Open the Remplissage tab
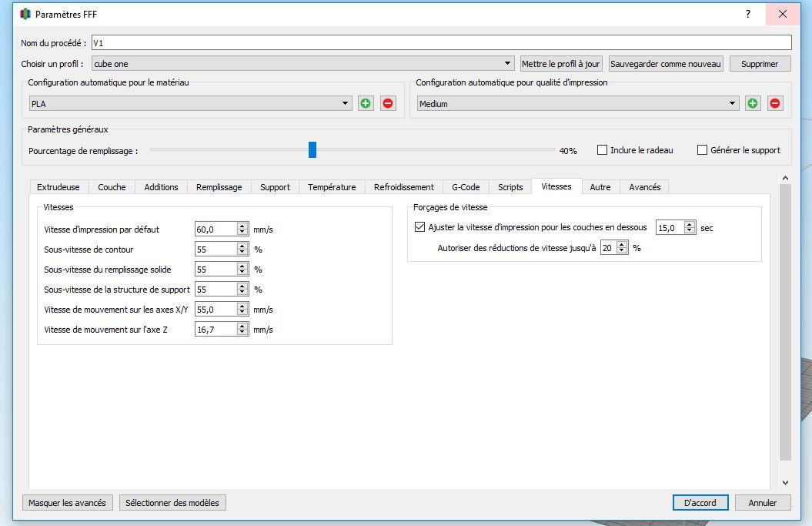This screenshot has width=812, height=526. pos(219,187)
